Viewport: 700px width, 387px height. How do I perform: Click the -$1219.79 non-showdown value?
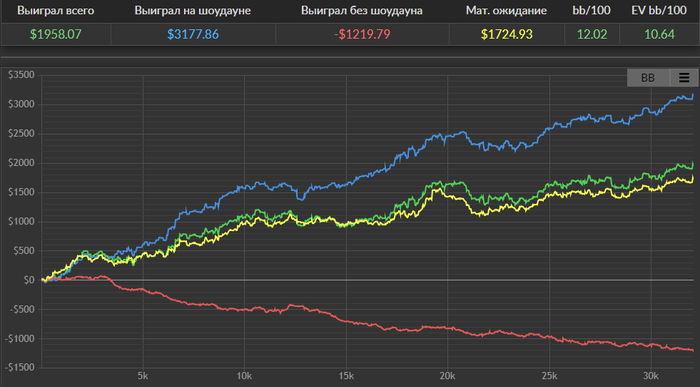[x=362, y=34]
